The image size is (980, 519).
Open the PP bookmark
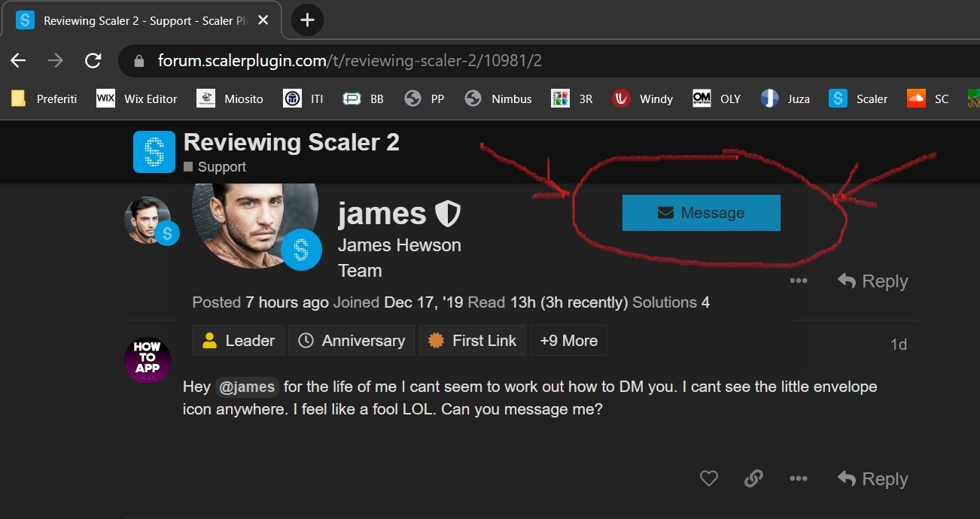click(425, 99)
